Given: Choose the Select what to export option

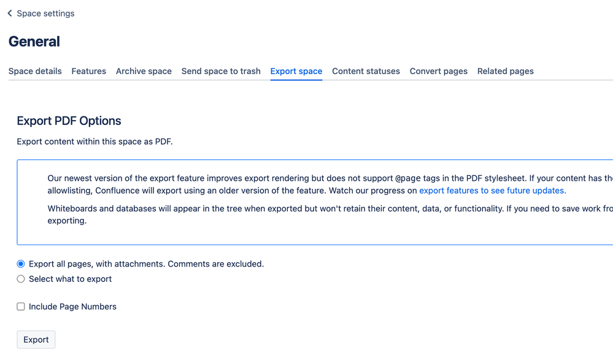Looking at the screenshot, I should 20,279.
